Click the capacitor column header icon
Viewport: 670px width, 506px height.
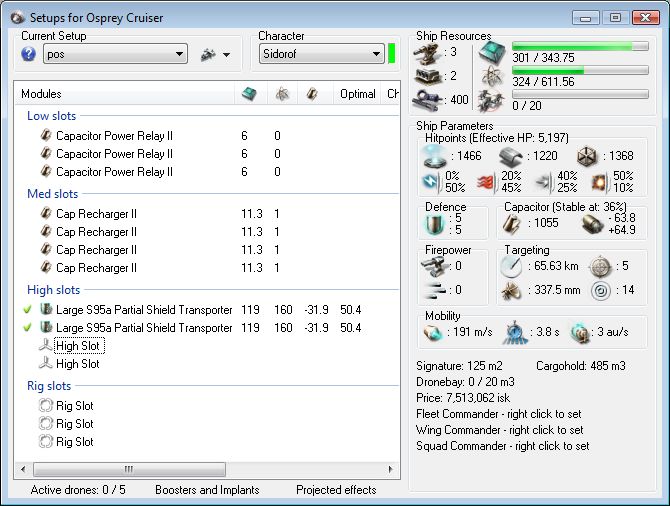(x=312, y=94)
